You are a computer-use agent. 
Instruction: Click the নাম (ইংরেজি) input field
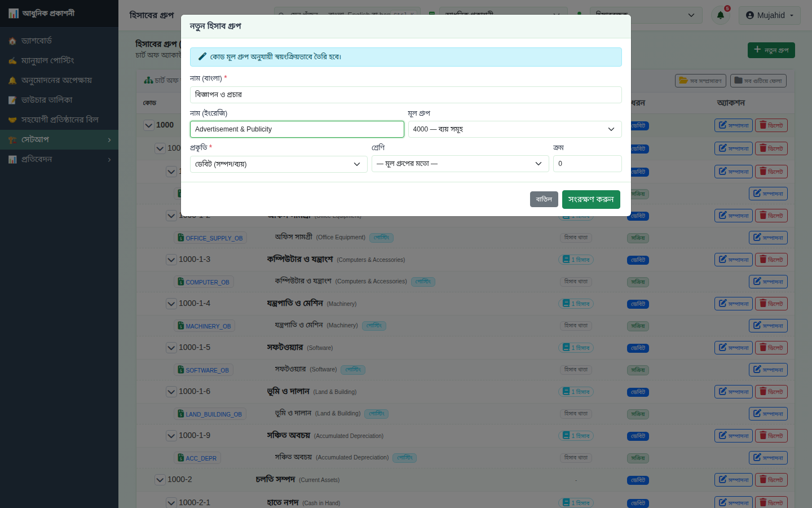tap(297, 129)
